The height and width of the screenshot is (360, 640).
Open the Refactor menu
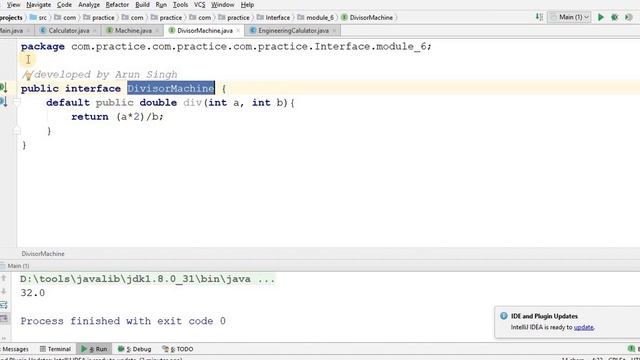pos(117,5)
